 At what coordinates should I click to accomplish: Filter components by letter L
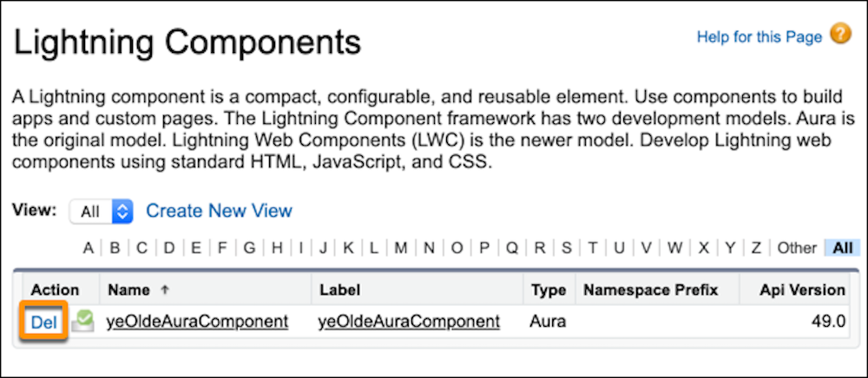coord(374,248)
